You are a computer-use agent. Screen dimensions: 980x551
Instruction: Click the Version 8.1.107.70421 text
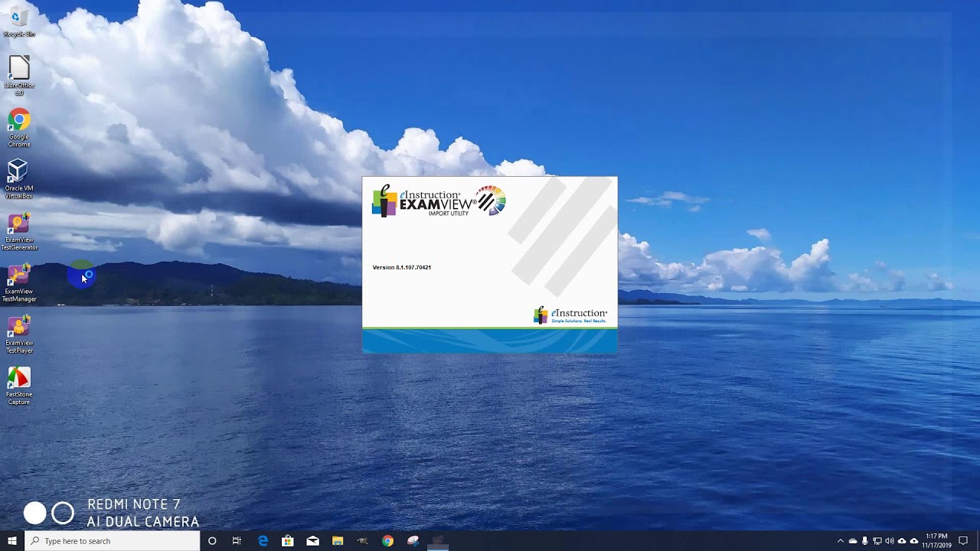[x=401, y=267]
